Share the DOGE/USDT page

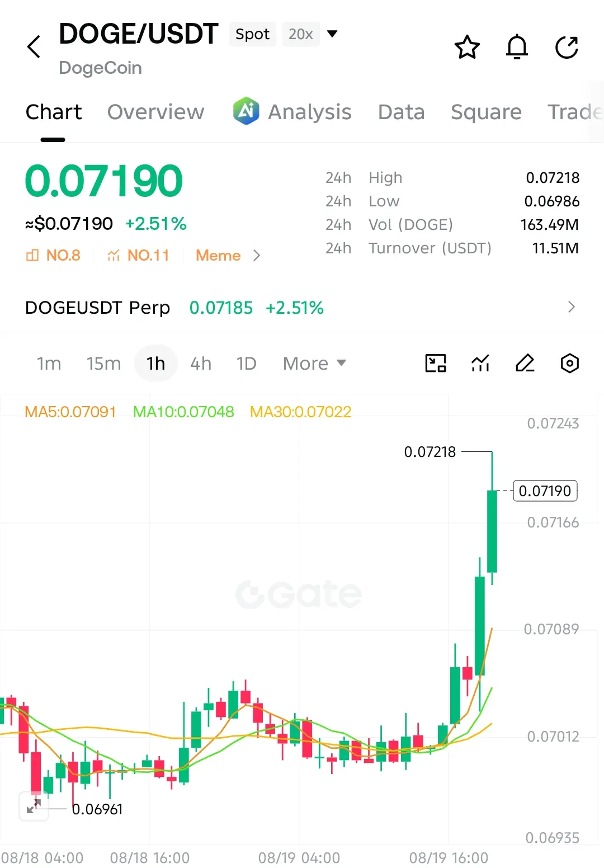pyautogui.click(x=567, y=47)
